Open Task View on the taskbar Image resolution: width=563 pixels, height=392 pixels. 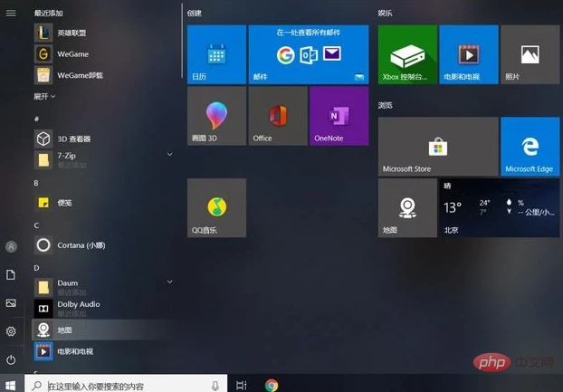tap(242, 386)
